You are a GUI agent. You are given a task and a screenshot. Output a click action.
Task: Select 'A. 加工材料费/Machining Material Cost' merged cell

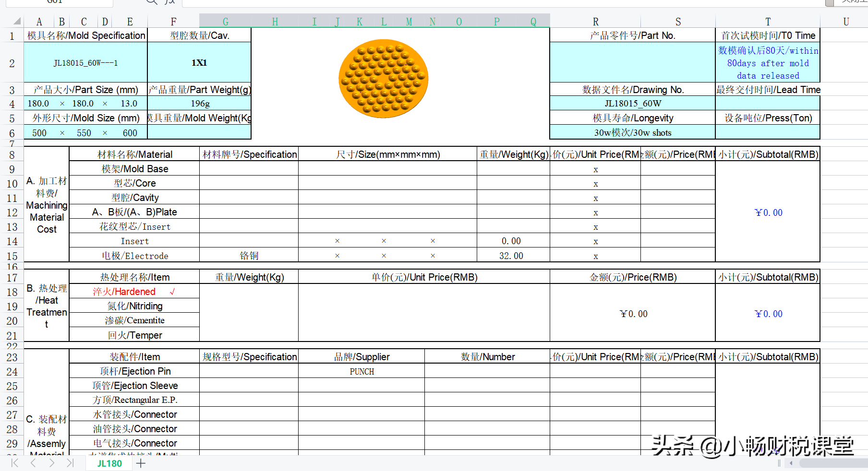point(47,205)
